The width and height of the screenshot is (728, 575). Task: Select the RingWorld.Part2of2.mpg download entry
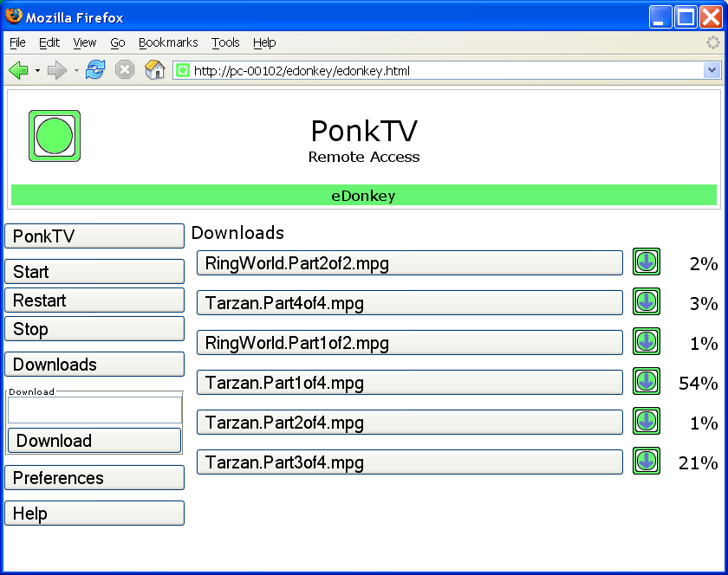click(409, 263)
